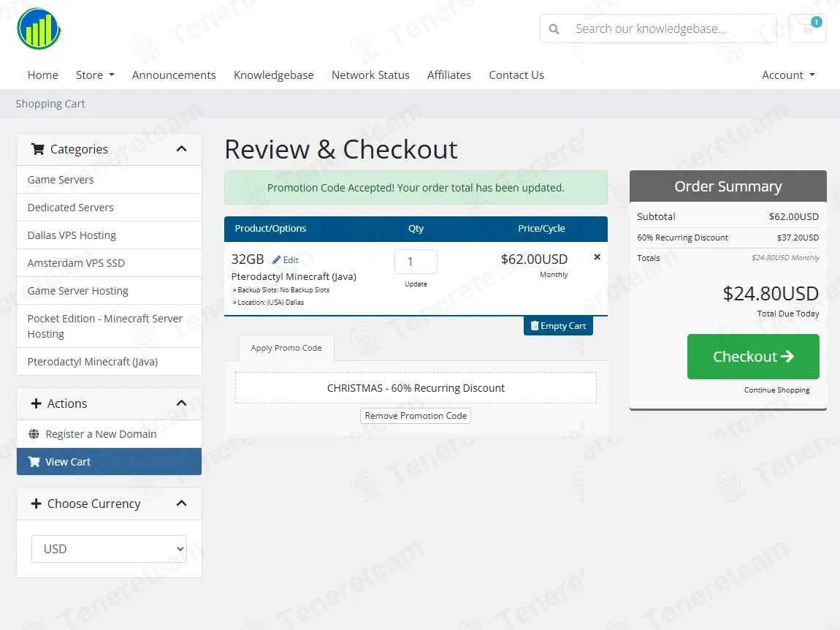Click into the quantity input field
This screenshot has width=840, height=630.
coord(416,262)
